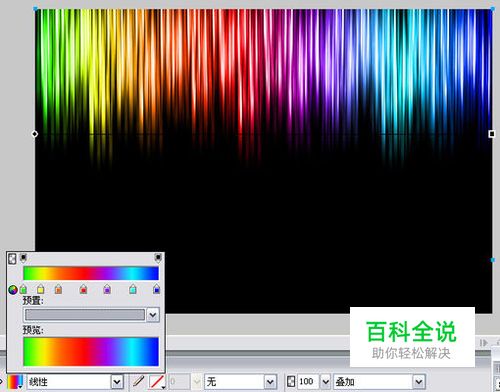Image resolution: width=500 pixels, height=392 pixels.
Task: Open the opacity 100 dropdown arrow
Action: (325, 382)
